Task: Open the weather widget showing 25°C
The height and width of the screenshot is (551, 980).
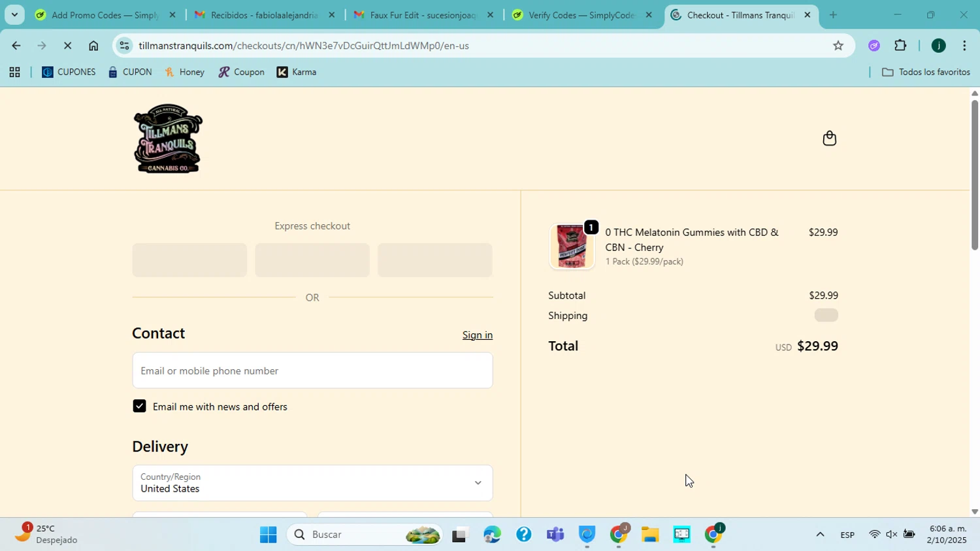Action: [46, 534]
